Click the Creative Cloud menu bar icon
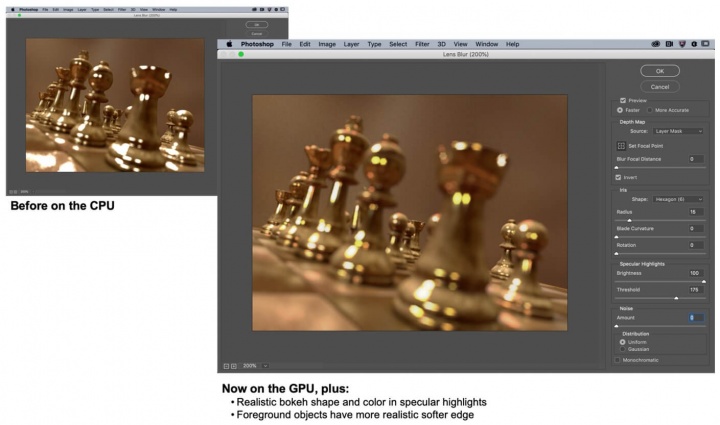 tap(656, 44)
